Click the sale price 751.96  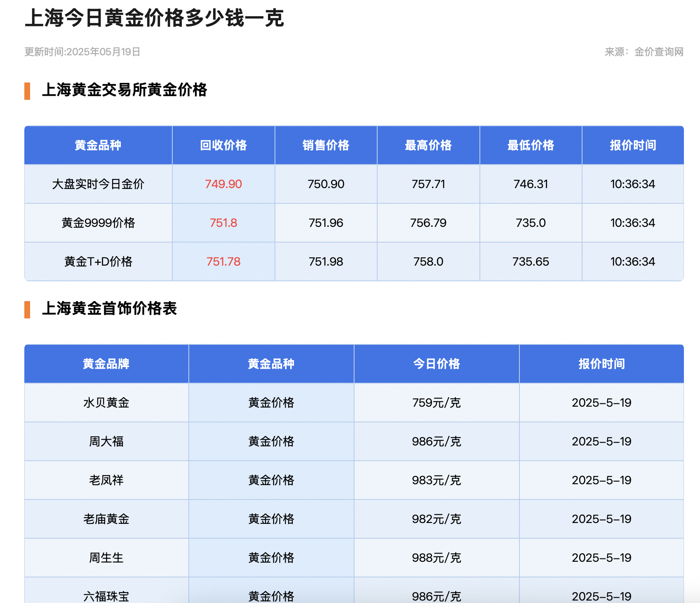tap(326, 223)
